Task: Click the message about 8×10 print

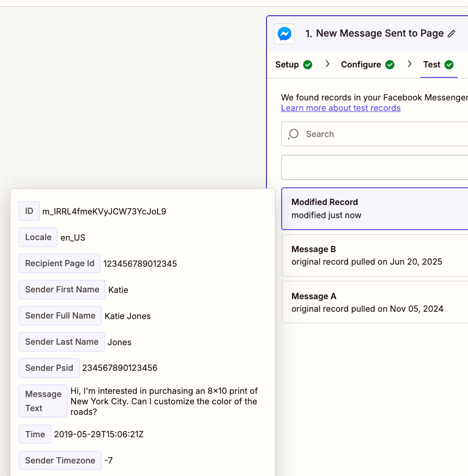Action: 164,401
